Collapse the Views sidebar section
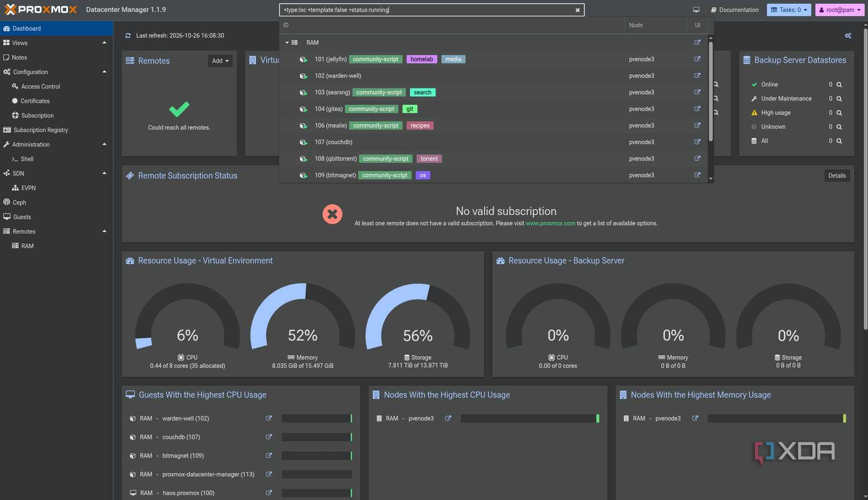Image resolution: width=868 pixels, height=500 pixels. click(104, 43)
